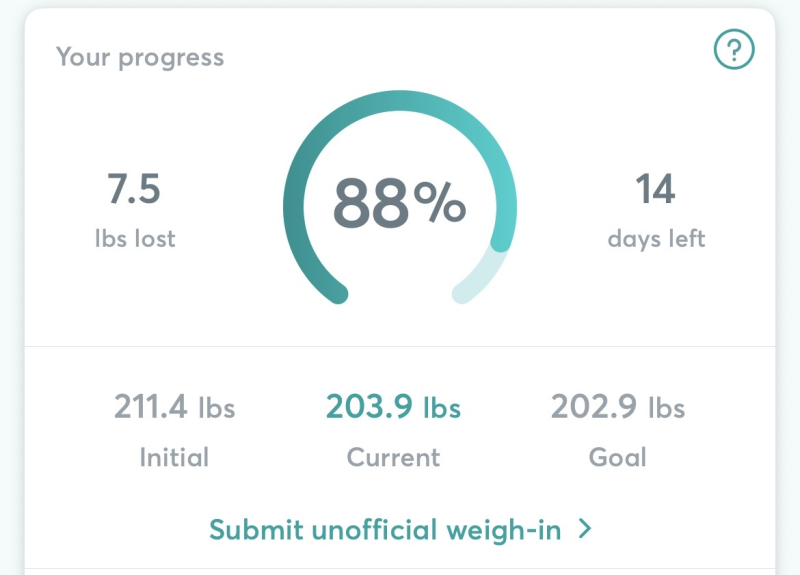Click the percent sign in the ring center
Image resolution: width=800 pixels, height=575 pixels.
[x=441, y=203]
